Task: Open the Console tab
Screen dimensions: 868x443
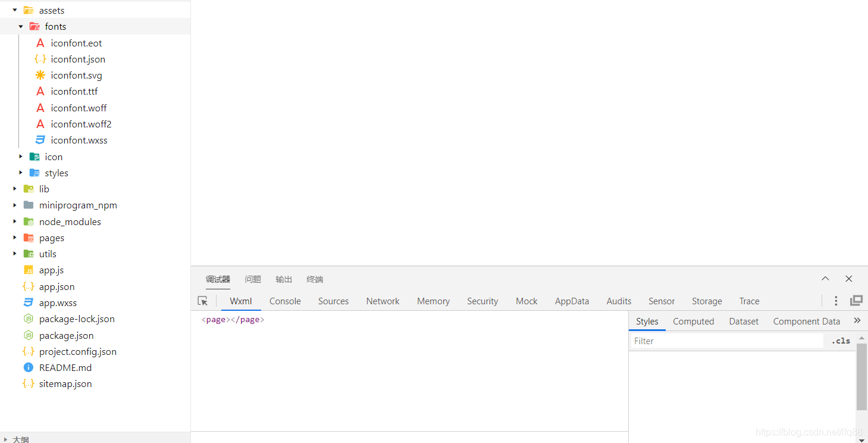Action: (285, 301)
